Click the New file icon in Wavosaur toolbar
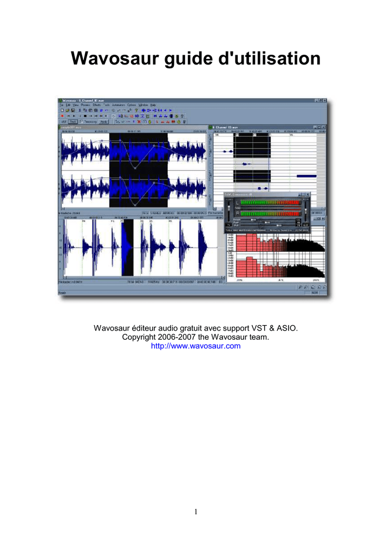 (62, 111)
